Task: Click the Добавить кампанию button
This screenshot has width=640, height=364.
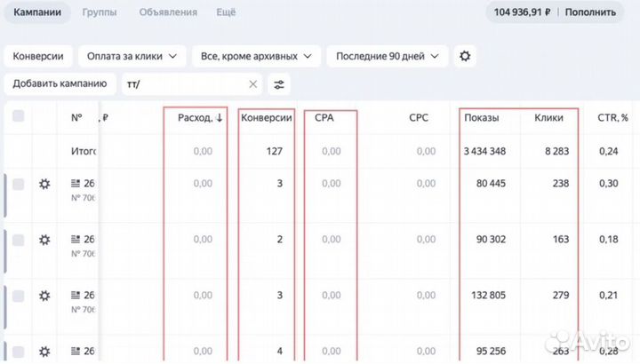Action: [x=60, y=83]
